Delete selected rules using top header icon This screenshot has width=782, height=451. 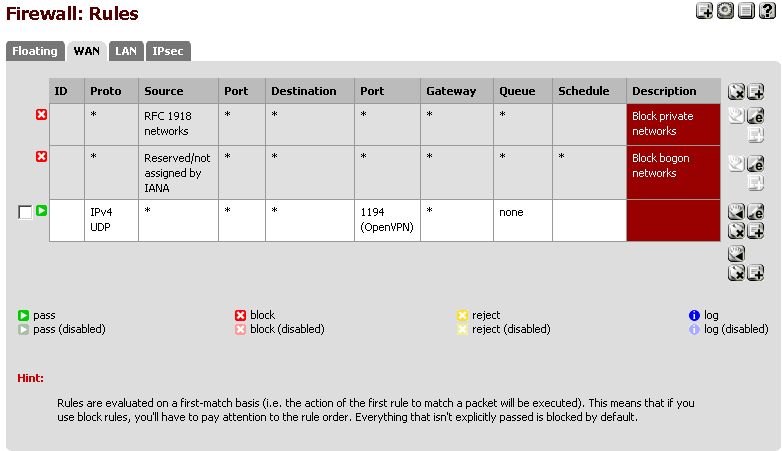737,92
